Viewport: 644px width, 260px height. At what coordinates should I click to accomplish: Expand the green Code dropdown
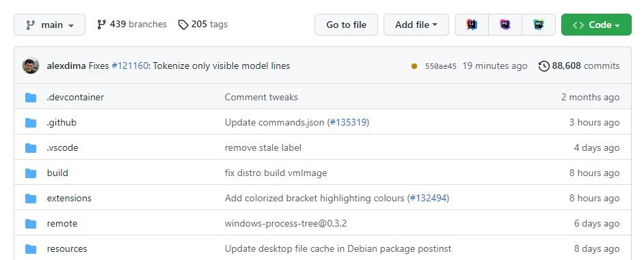[x=596, y=25]
